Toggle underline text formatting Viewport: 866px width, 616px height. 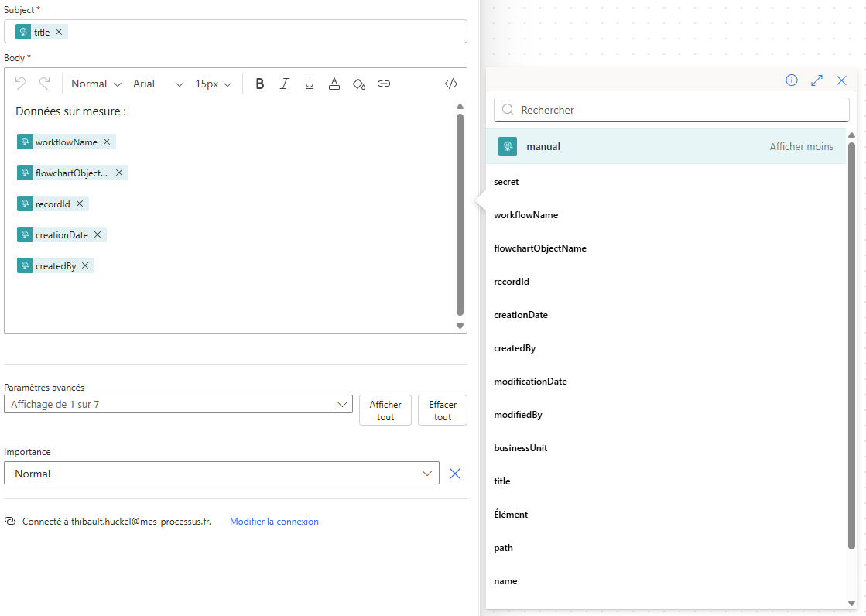[309, 84]
